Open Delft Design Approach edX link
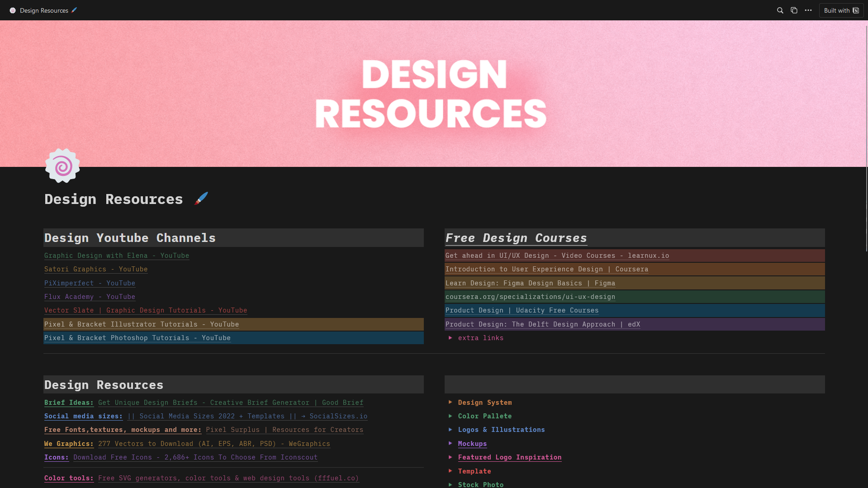The width and height of the screenshot is (868, 488). (x=543, y=324)
